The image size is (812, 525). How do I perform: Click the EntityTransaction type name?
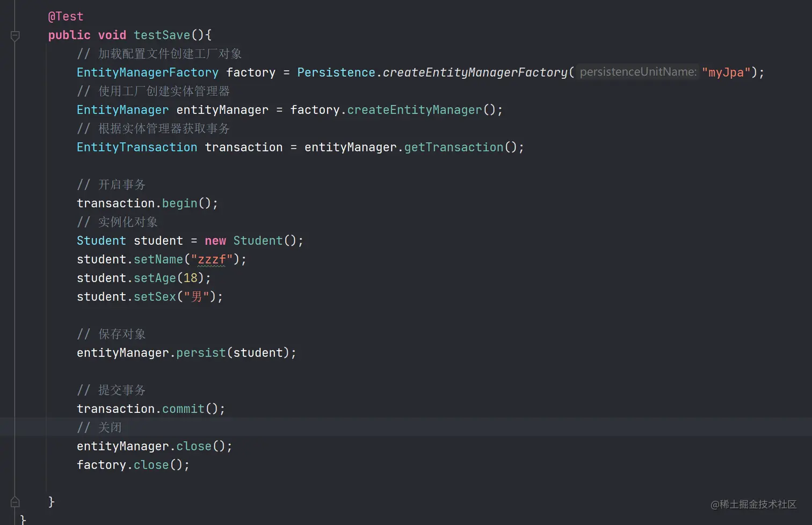pos(137,147)
